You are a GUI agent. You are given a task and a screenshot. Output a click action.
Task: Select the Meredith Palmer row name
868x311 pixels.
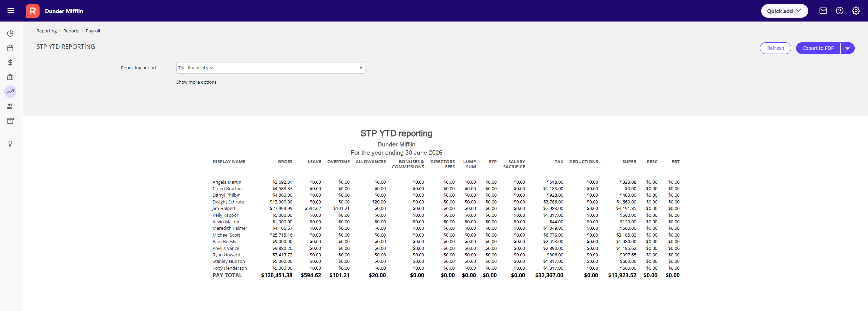230,228
